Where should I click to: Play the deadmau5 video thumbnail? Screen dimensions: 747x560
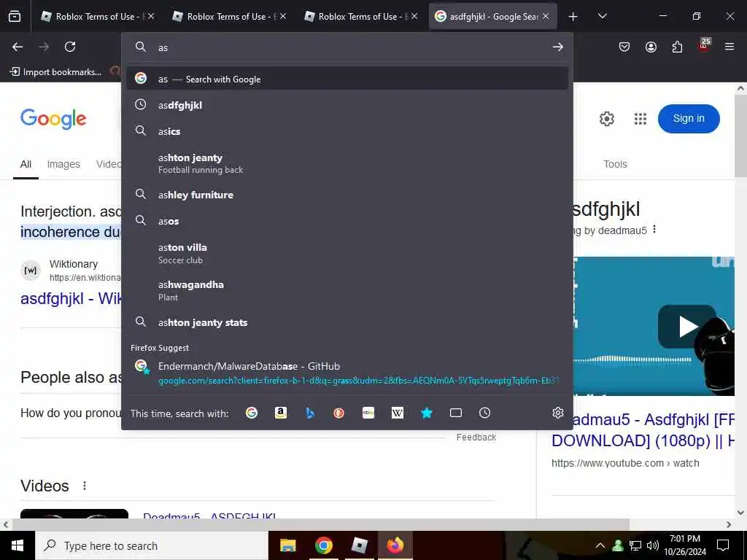686,327
